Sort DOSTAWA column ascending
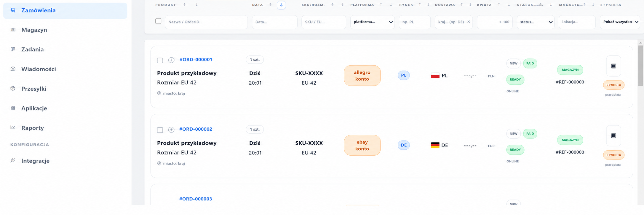 pos(461,4)
